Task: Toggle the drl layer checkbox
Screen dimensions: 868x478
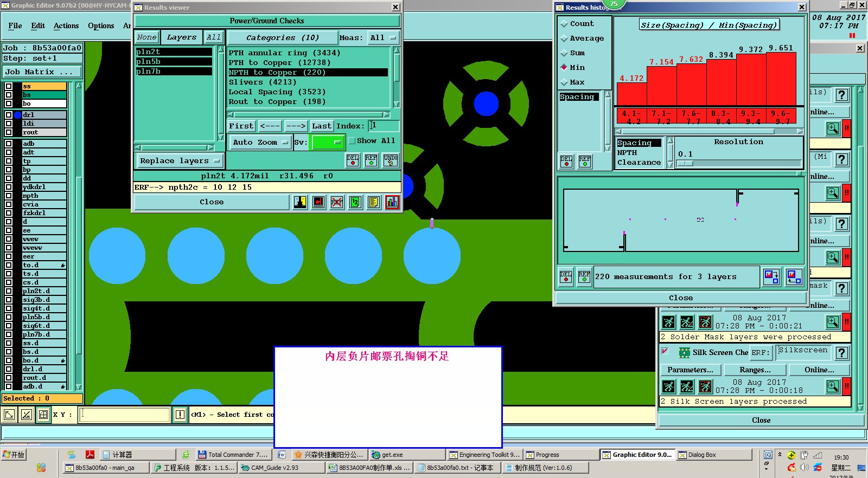Action: [8, 115]
